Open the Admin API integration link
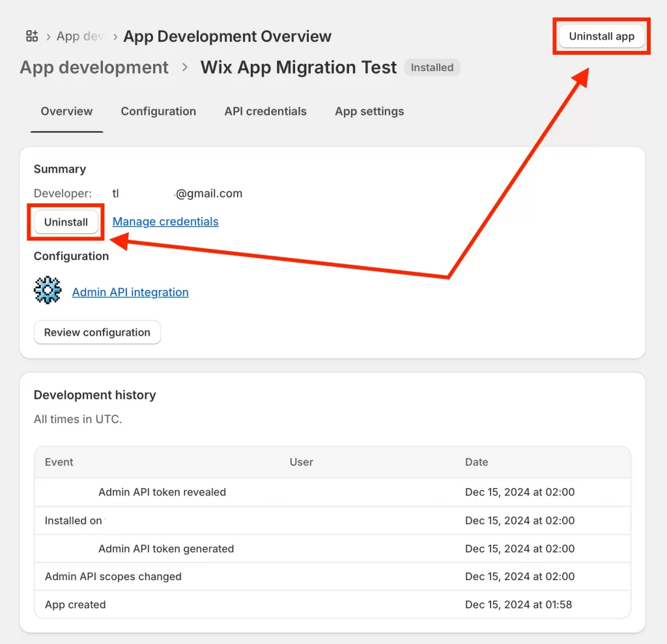Viewport: 667px width, 644px height. tap(130, 291)
